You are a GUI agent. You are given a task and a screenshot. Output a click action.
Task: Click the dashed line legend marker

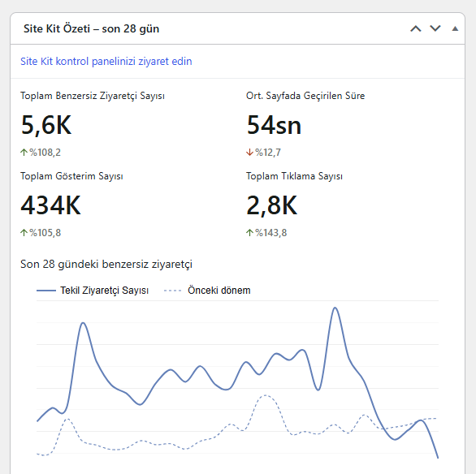(172, 291)
